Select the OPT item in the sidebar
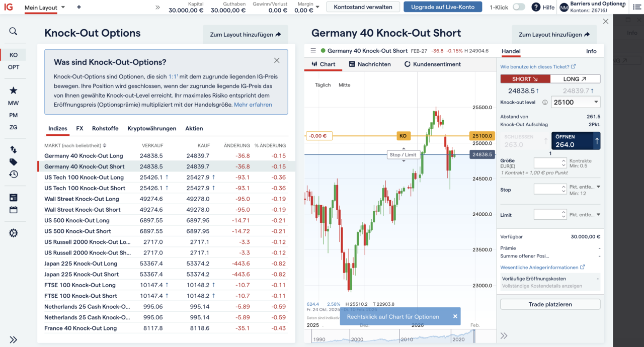Image resolution: width=644 pixels, height=347 pixels. pyautogui.click(x=14, y=67)
